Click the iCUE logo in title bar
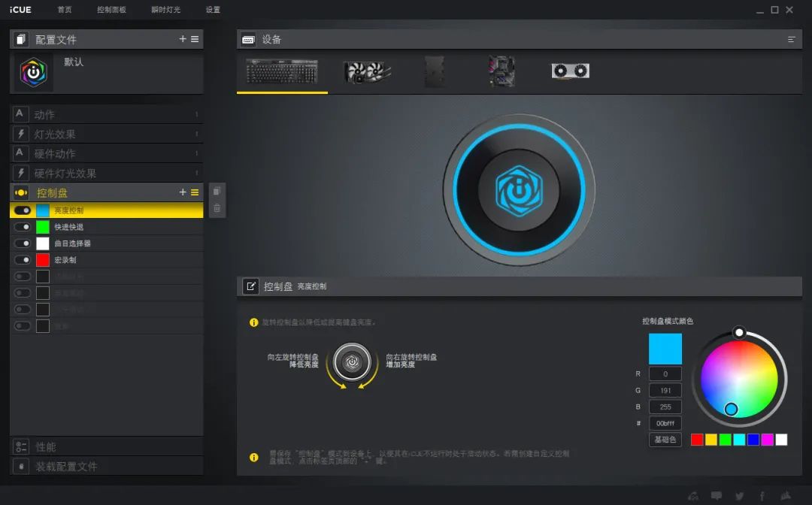The height and width of the screenshot is (505, 812). (x=20, y=10)
